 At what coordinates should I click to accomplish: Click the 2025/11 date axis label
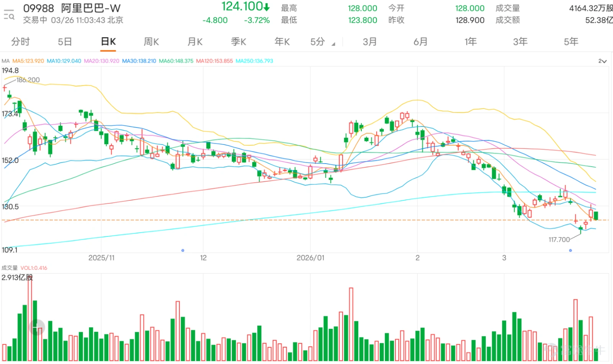(102, 257)
